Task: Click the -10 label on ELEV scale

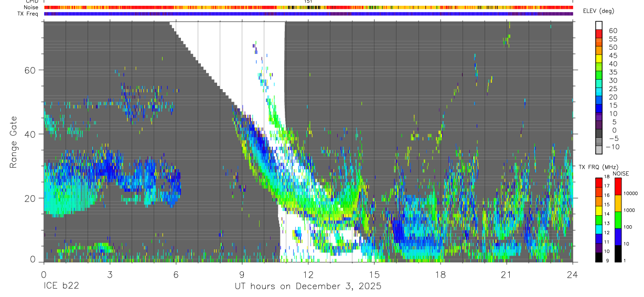Action: click(613, 147)
